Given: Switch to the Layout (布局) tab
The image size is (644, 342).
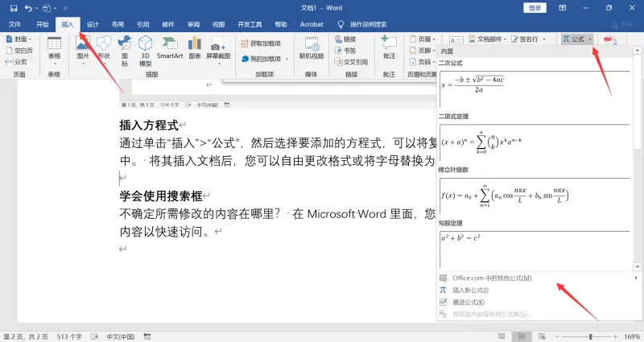Looking at the screenshot, I should coord(118,25).
